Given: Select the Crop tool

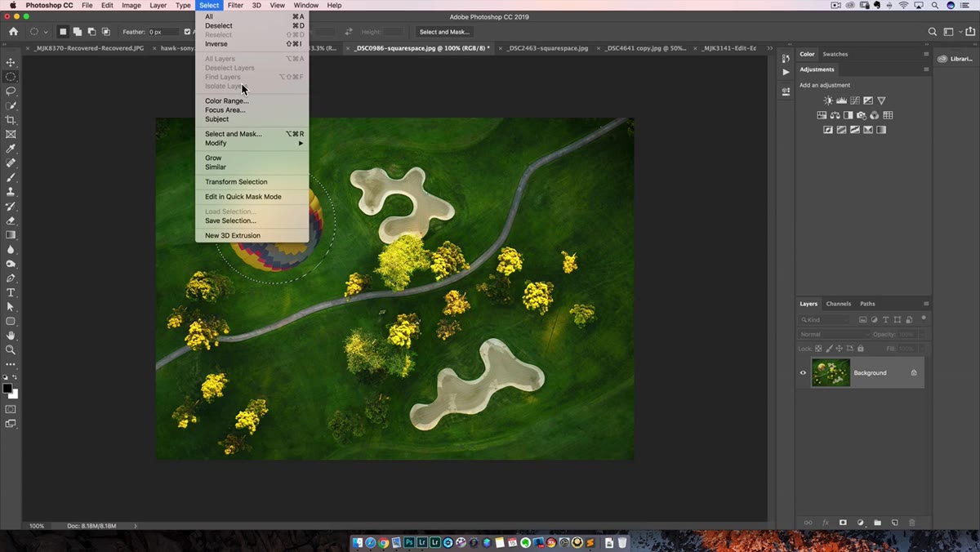Looking at the screenshot, I should tap(11, 120).
